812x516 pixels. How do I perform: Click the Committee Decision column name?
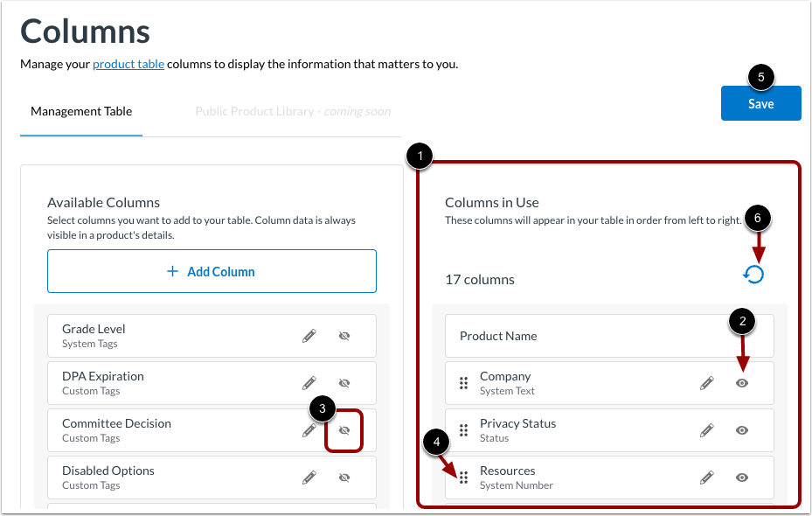tap(116, 423)
